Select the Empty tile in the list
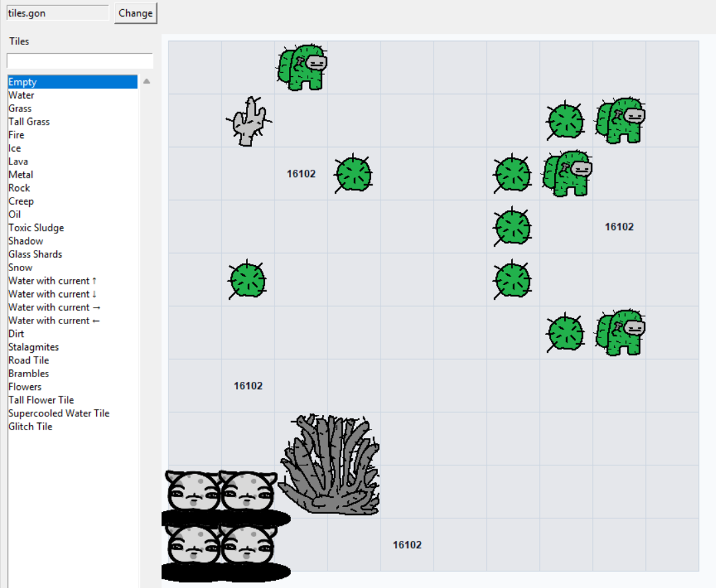The height and width of the screenshot is (588, 716). [72, 82]
